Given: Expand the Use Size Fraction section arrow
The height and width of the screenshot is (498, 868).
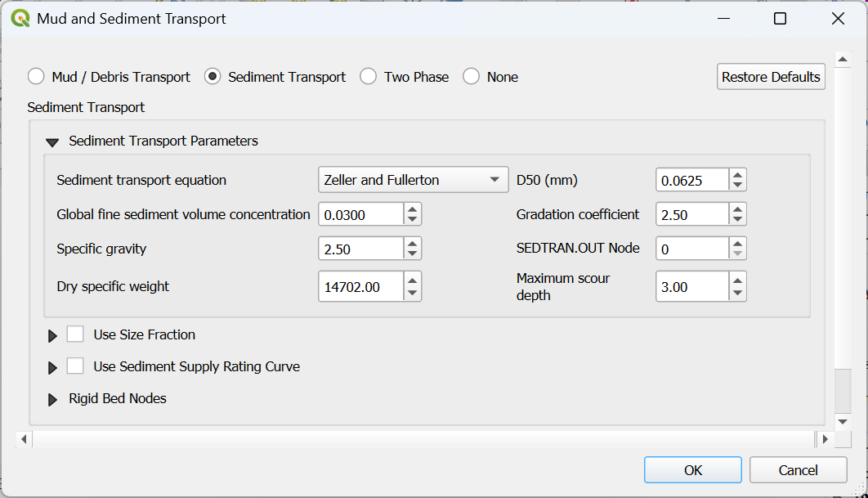Looking at the screenshot, I should coord(52,335).
